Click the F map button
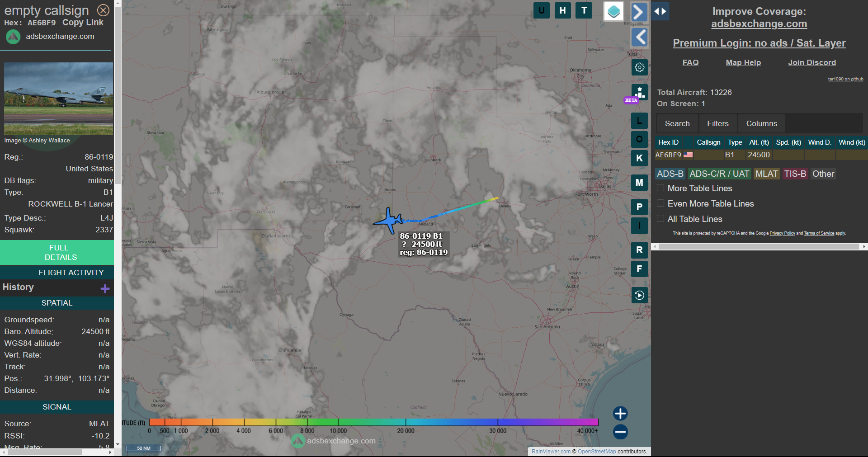Viewport: 868px width, 457px height. 639,269
